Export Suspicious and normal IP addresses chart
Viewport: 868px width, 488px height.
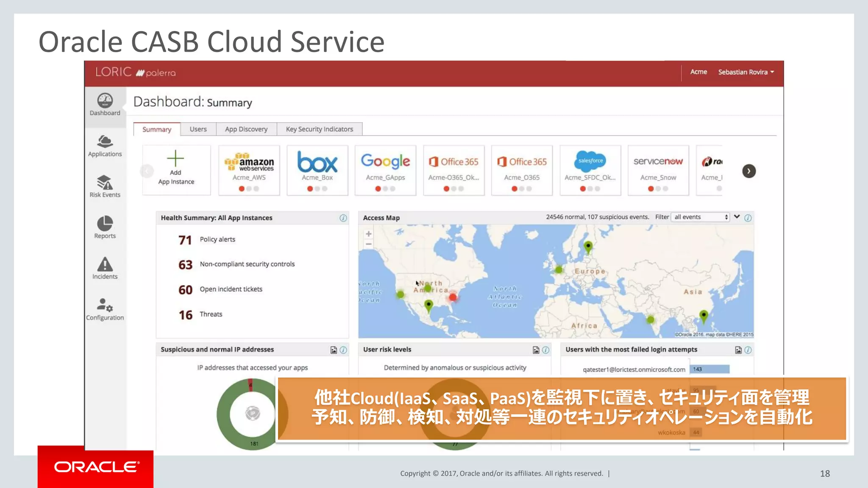click(334, 350)
